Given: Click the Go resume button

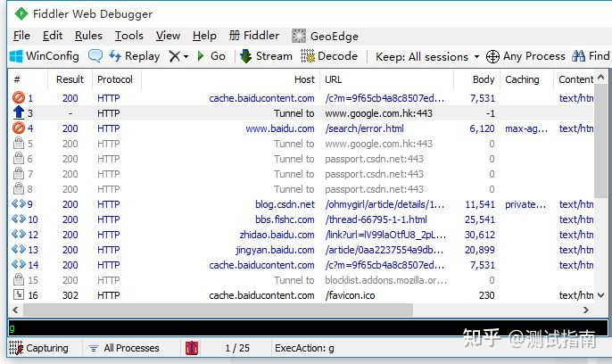Looking at the screenshot, I should [211, 56].
